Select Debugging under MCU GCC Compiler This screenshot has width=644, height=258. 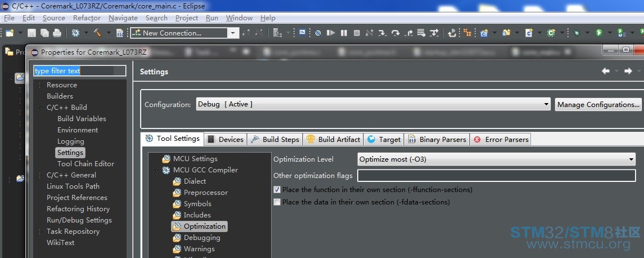pos(202,238)
